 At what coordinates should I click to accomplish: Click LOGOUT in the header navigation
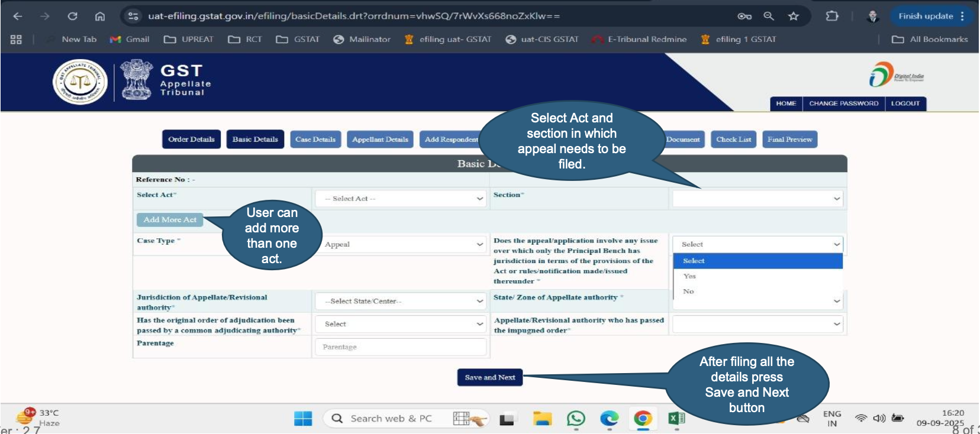tap(905, 103)
